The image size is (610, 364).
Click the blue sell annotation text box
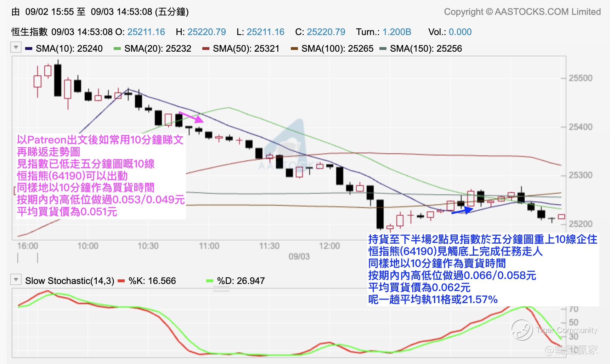click(x=483, y=269)
